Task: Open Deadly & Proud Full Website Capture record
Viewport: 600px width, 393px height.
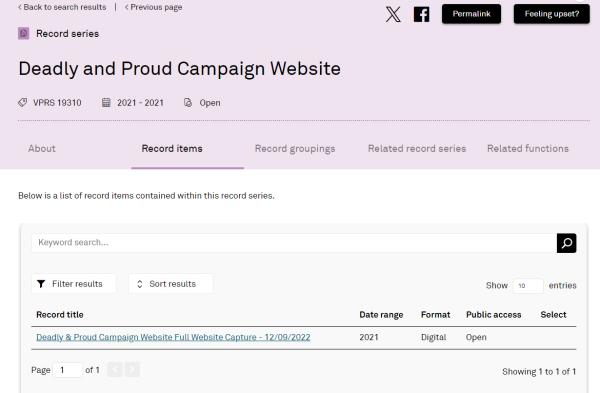Action: click(173, 337)
